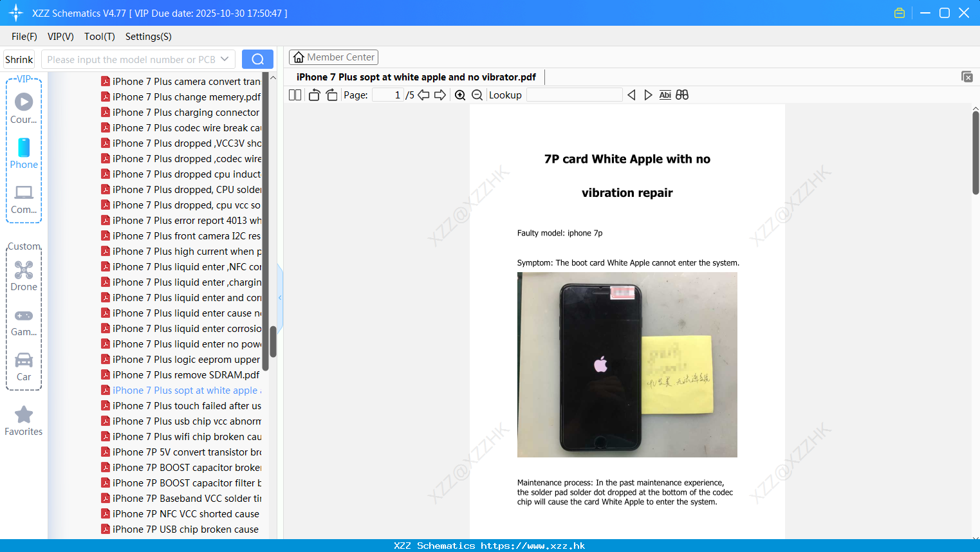Open iPhone 7 Plus change memery.pdf
Image resolution: width=980 pixels, height=552 pixels.
coord(181,97)
